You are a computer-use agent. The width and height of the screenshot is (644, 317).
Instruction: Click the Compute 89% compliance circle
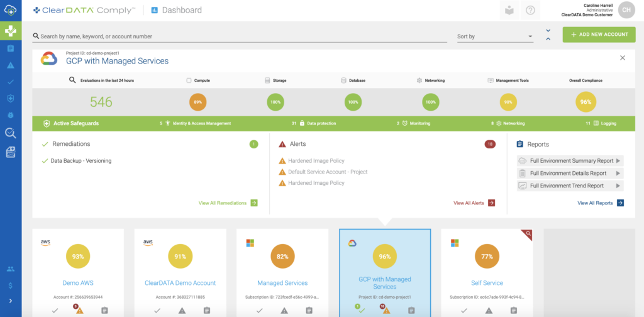198,103
